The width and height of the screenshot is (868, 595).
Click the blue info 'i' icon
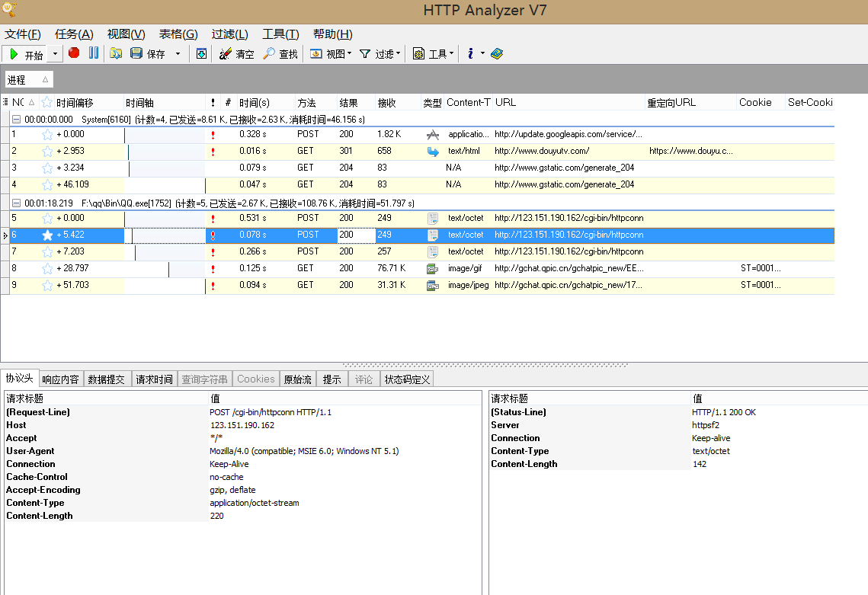[x=470, y=53]
